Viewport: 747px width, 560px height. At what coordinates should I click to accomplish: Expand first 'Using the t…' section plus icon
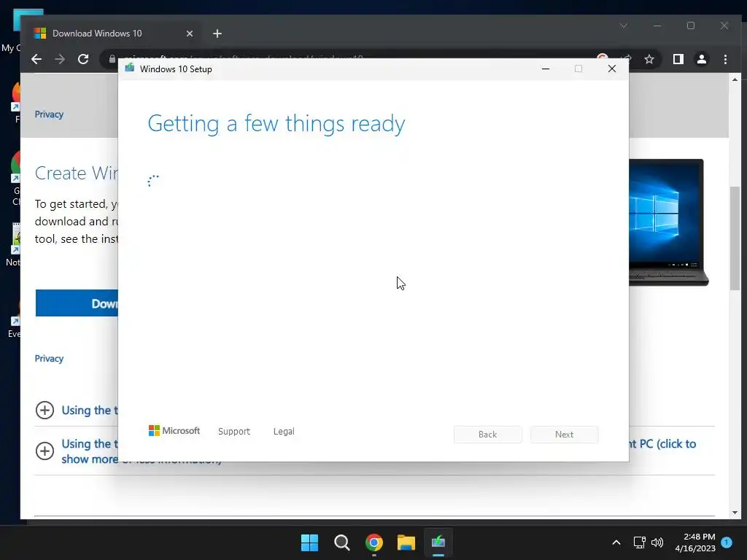point(44,410)
